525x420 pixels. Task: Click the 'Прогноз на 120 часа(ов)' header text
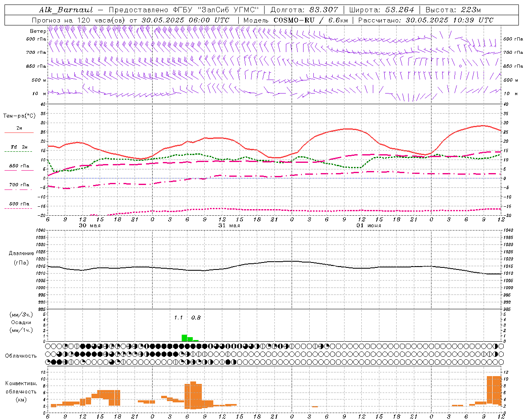(x=79, y=20)
